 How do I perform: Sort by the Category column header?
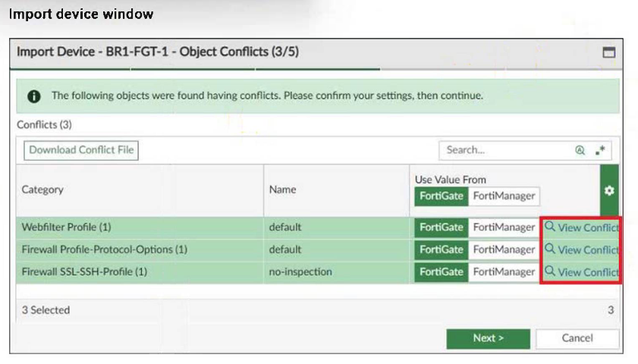[43, 190]
